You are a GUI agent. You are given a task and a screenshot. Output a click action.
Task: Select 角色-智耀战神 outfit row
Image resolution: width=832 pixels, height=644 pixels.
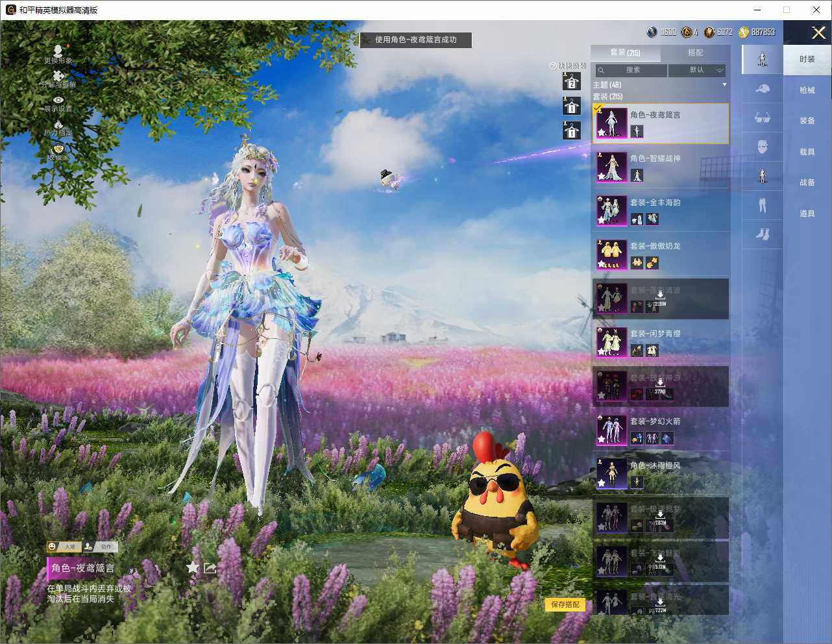click(661, 167)
